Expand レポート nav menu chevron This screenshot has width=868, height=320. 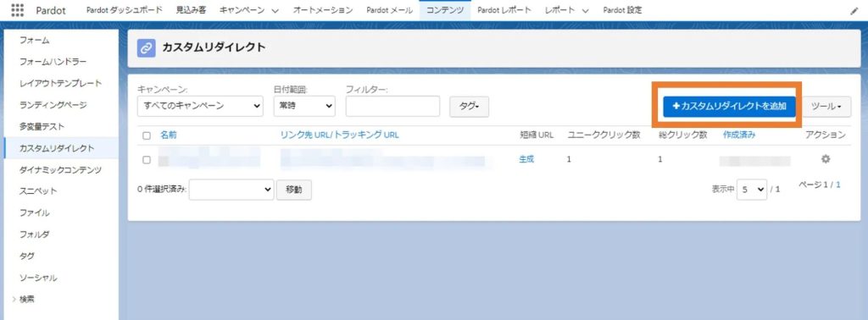click(585, 10)
